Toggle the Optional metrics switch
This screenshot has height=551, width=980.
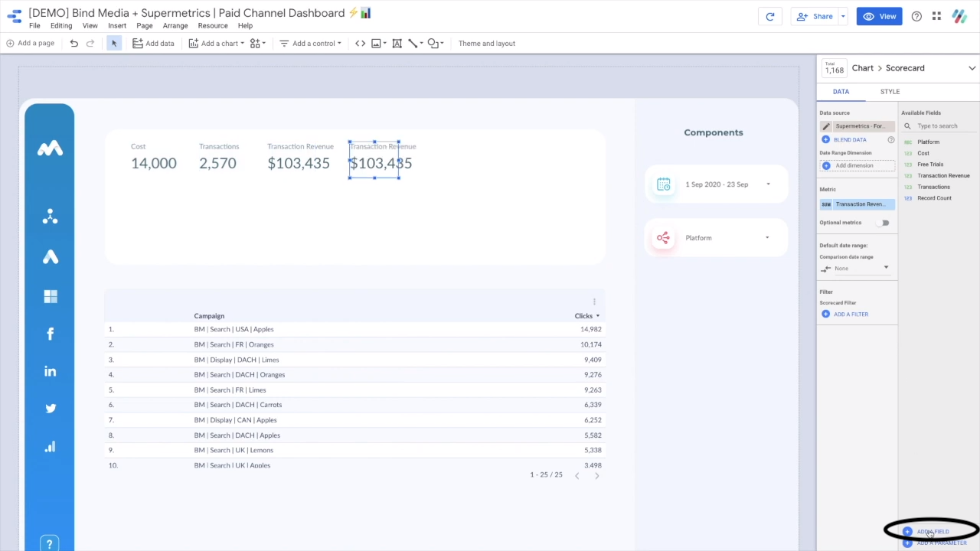884,223
